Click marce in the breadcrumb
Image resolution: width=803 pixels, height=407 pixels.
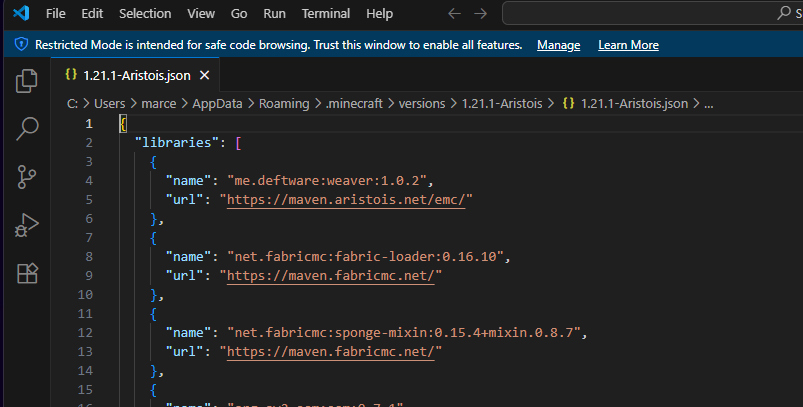pyautogui.click(x=159, y=103)
